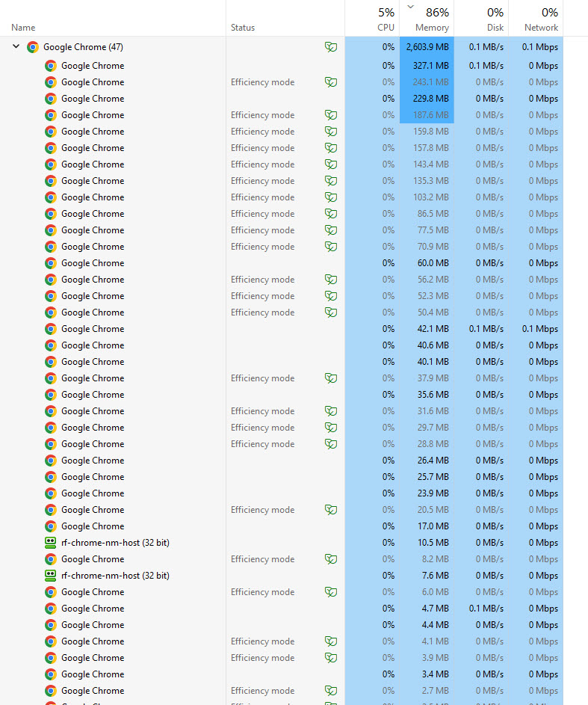This screenshot has width=588, height=705.
Task: Click the 0.1 MB/s disk value in the 327.1 MB row
Action: click(486, 66)
